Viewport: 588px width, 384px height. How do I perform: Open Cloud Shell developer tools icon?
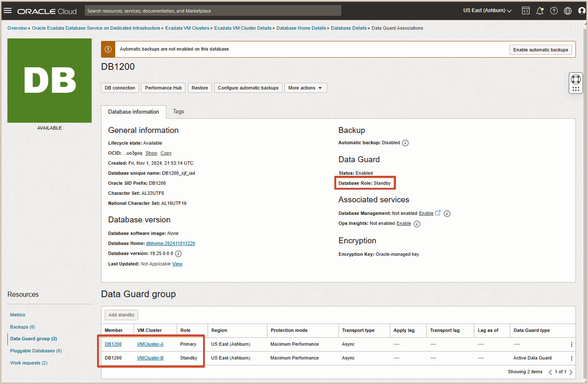point(525,11)
